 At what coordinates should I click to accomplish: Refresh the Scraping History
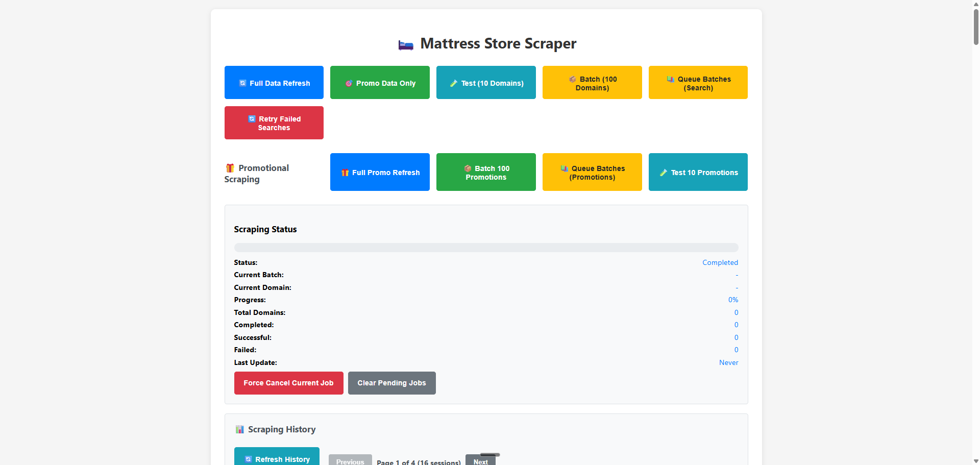click(x=277, y=459)
